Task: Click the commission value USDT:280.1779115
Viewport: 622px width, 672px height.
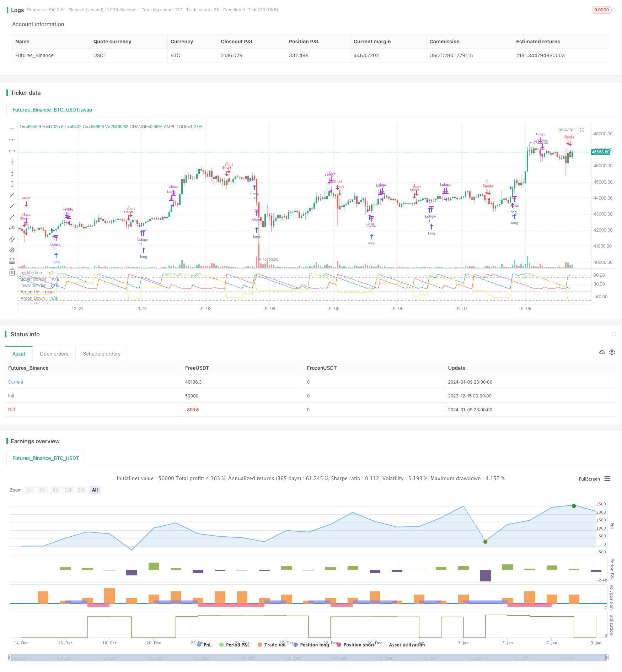Action: coord(451,55)
